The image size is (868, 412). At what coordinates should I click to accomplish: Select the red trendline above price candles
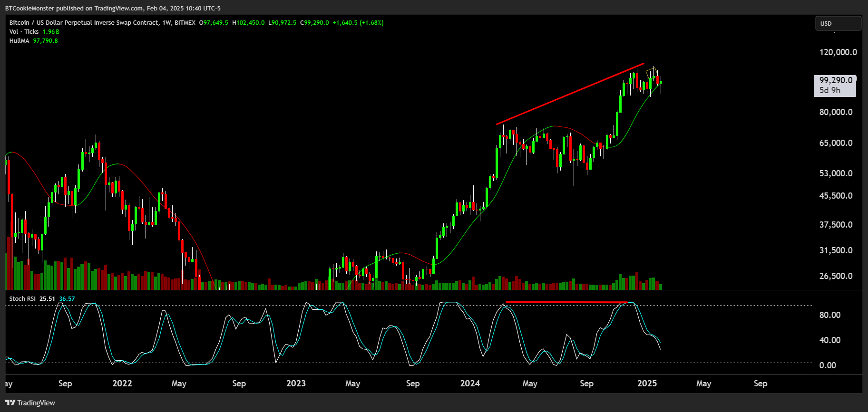(x=570, y=94)
